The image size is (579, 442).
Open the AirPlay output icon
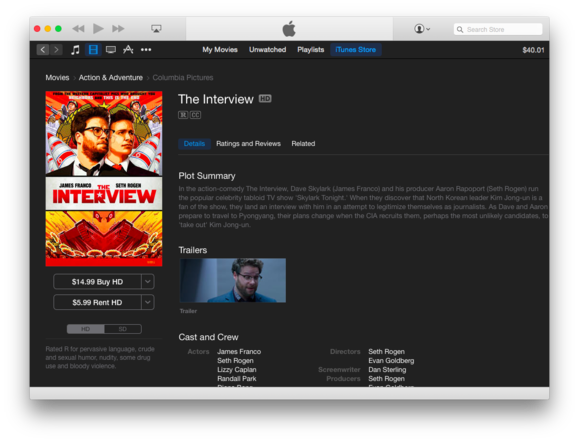click(x=156, y=29)
